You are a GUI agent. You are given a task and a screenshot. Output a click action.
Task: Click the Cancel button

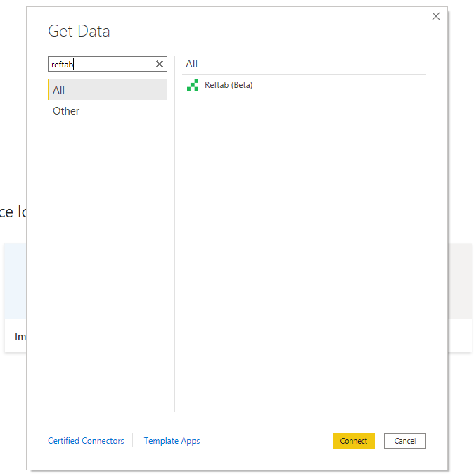click(405, 440)
